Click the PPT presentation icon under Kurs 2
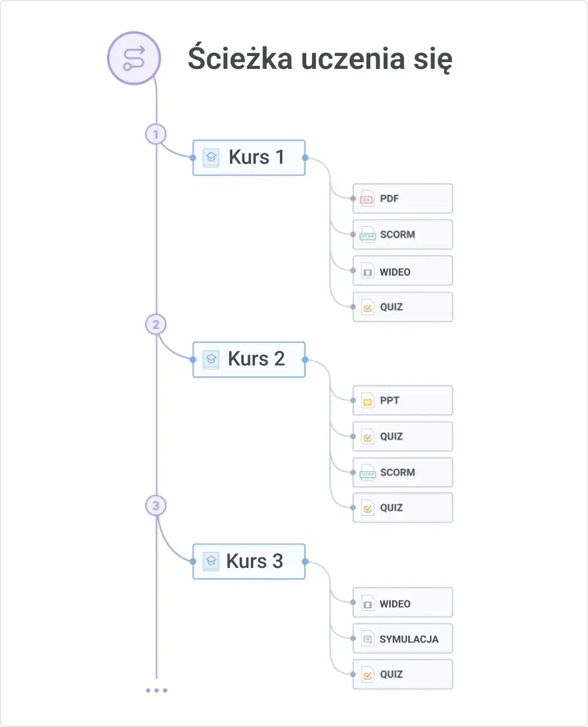Screen dimensions: 588x727 tap(367, 401)
